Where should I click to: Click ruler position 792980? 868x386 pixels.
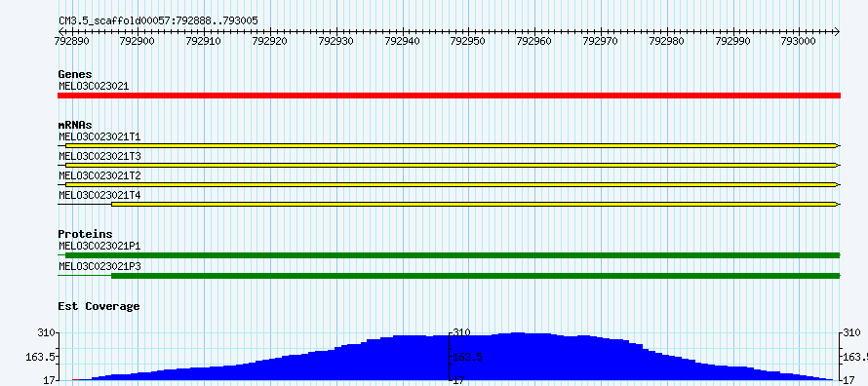click(666, 41)
